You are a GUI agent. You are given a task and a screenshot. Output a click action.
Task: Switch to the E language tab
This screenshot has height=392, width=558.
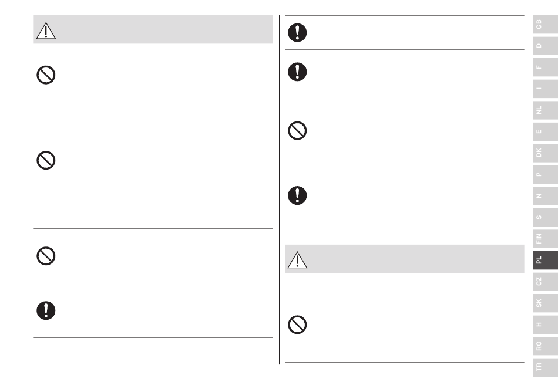(x=546, y=131)
